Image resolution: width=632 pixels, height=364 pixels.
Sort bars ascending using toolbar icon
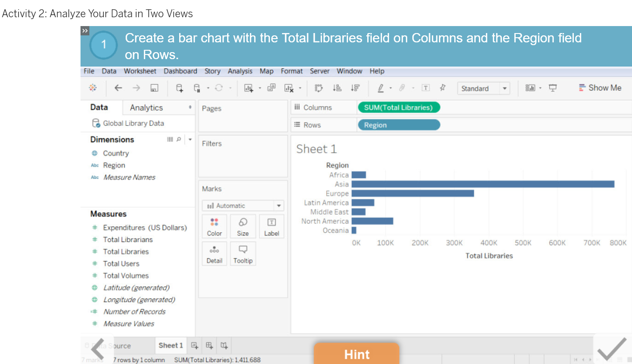(337, 88)
